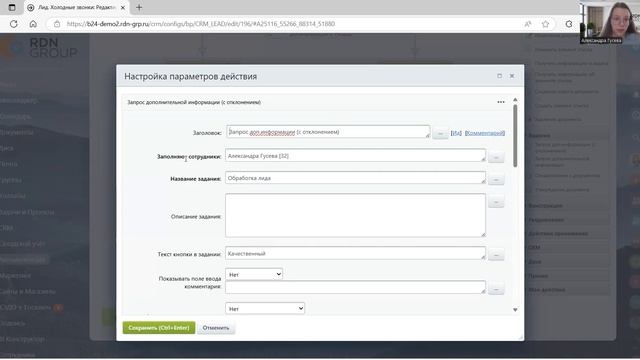Viewport: 640px width, 360px height.
Task: Click the extension icon right of the star
Action: [569, 24]
